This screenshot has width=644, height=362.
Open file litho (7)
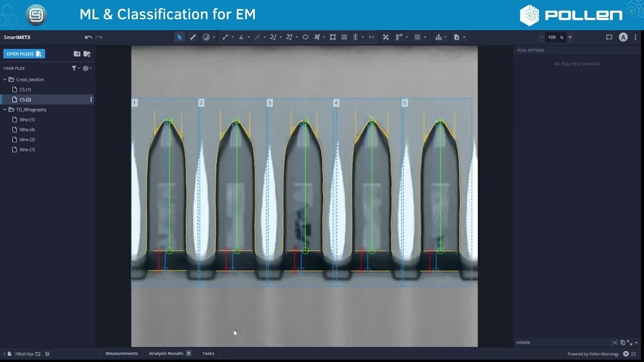pyautogui.click(x=27, y=150)
